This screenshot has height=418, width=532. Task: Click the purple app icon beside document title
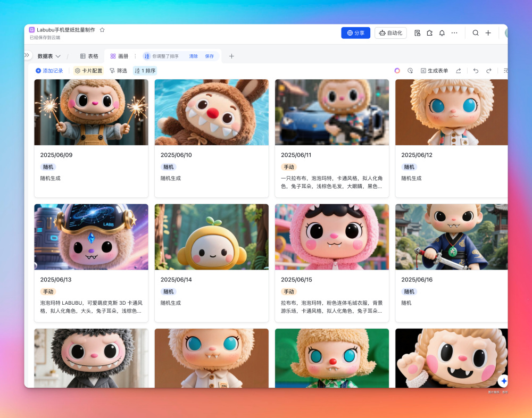(31, 30)
